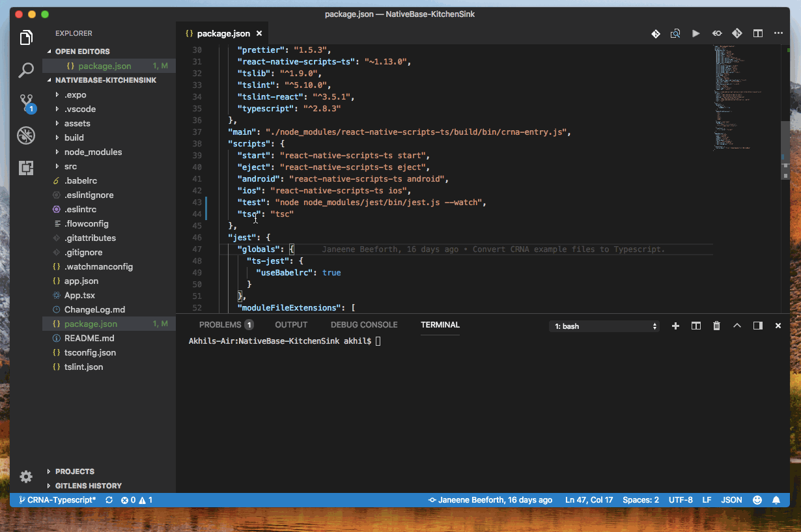Click the toggle file blame icon in editor toolbar
Viewport: 801px width, 532px height.
tap(717, 33)
